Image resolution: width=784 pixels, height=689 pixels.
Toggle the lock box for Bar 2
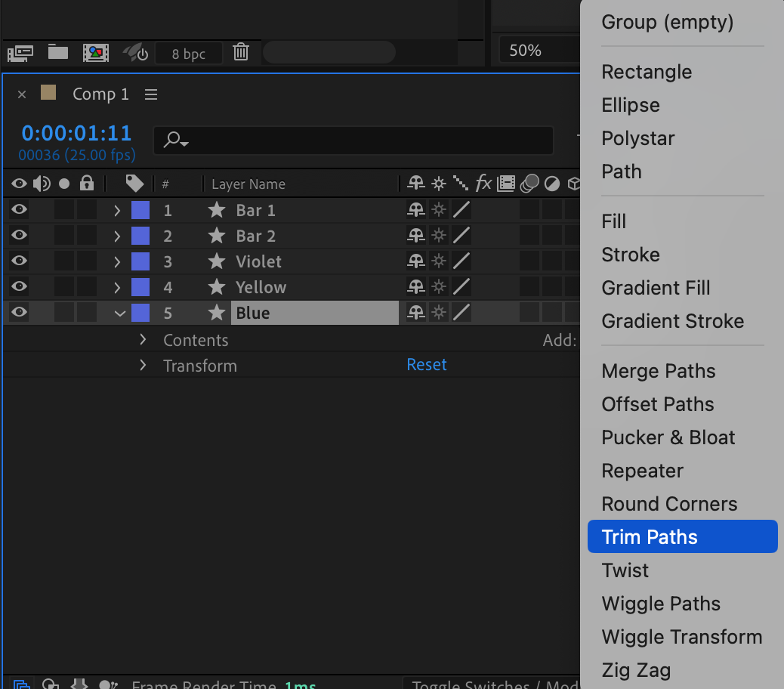tap(87, 236)
